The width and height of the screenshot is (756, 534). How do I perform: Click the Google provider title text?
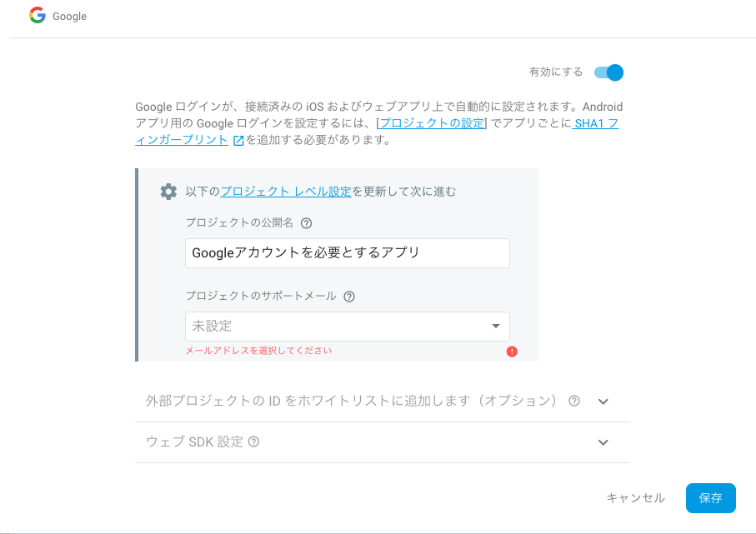pos(69,16)
